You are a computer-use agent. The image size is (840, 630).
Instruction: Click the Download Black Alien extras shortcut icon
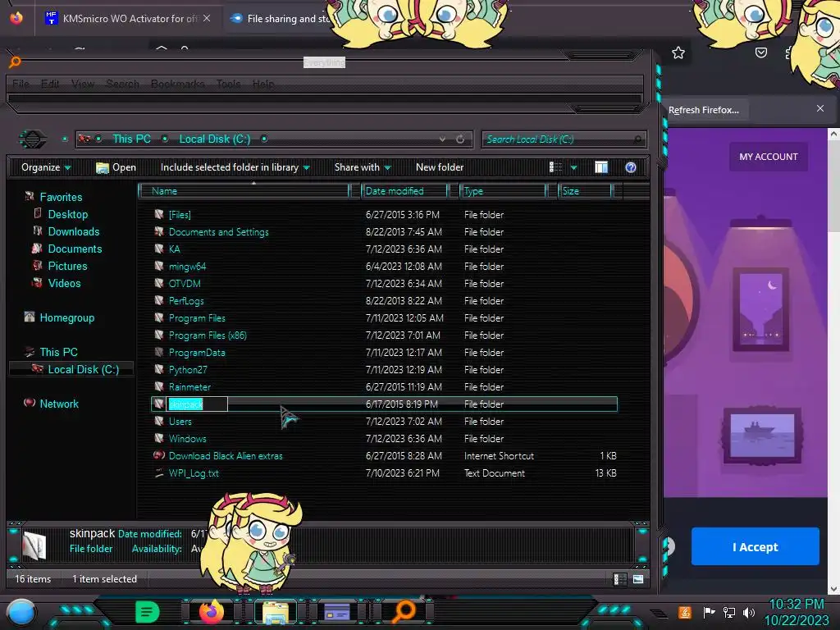[x=159, y=456]
